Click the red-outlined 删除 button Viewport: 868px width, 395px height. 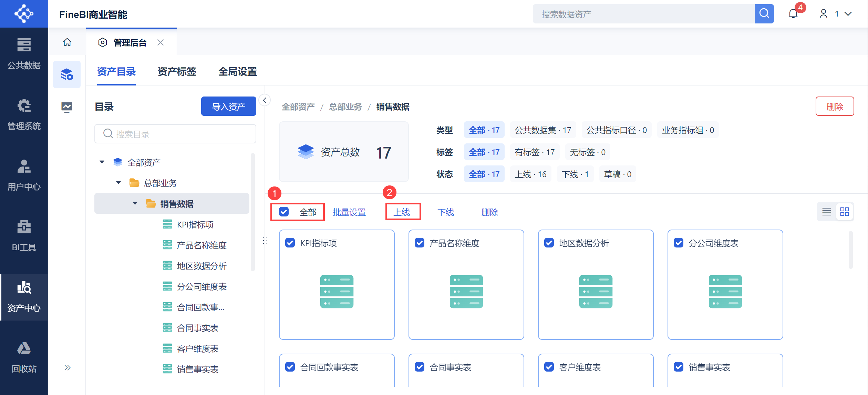pos(835,107)
